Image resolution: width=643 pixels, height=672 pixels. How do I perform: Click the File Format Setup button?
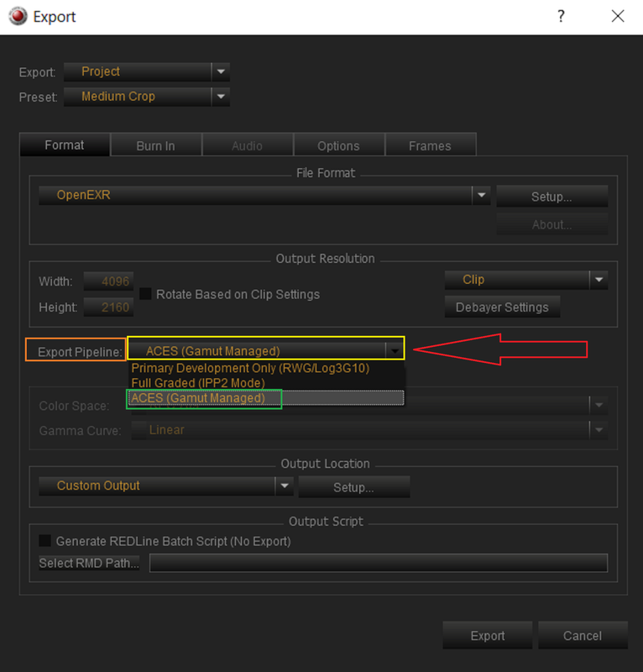(552, 197)
